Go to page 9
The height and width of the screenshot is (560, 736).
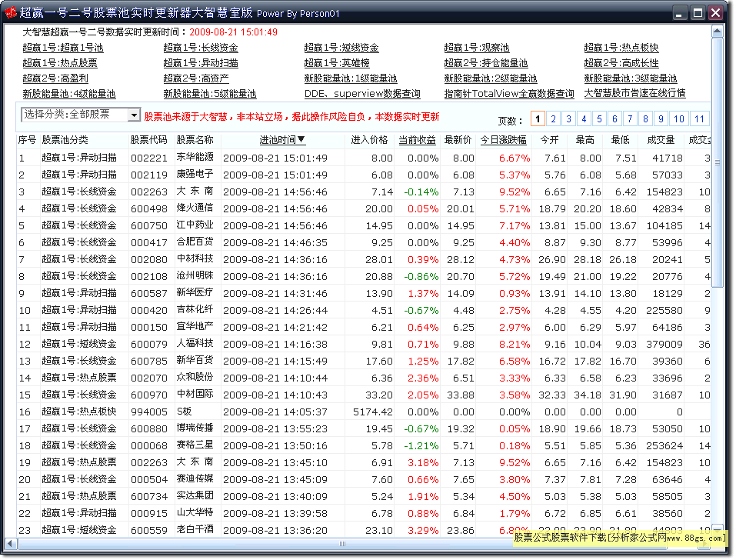661,118
